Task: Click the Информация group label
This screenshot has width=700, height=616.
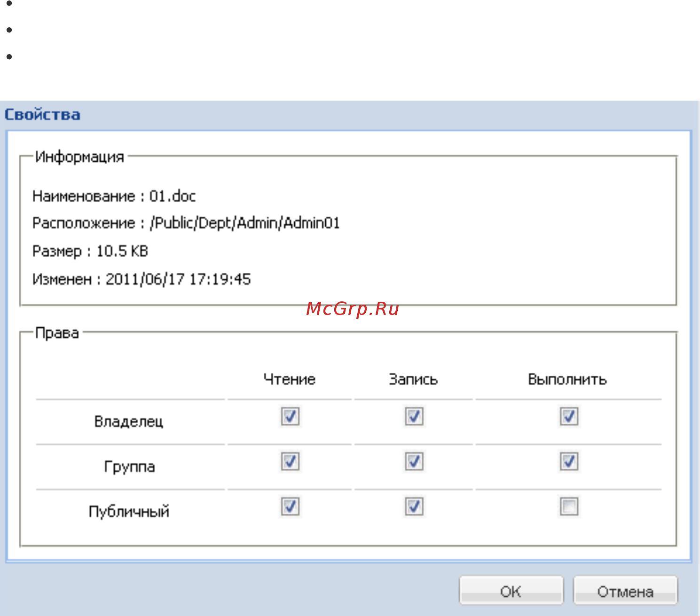Action: click(79, 157)
